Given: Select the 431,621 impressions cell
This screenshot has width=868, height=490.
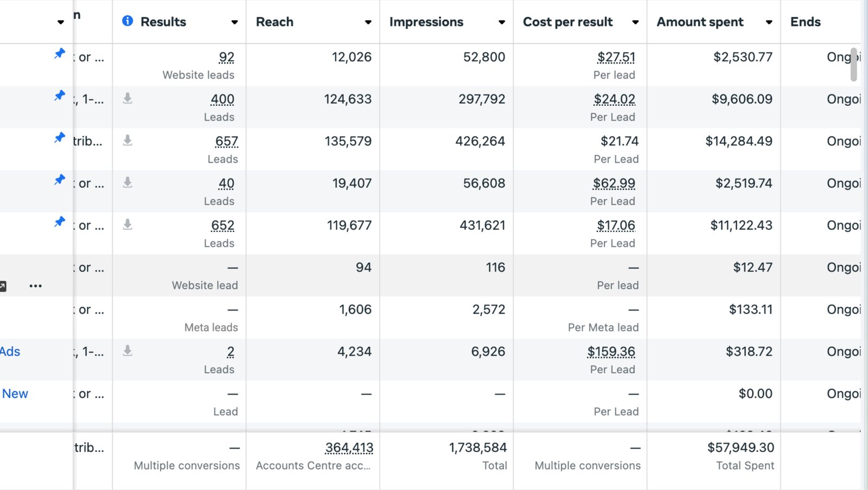Looking at the screenshot, I should pos(482,225).
